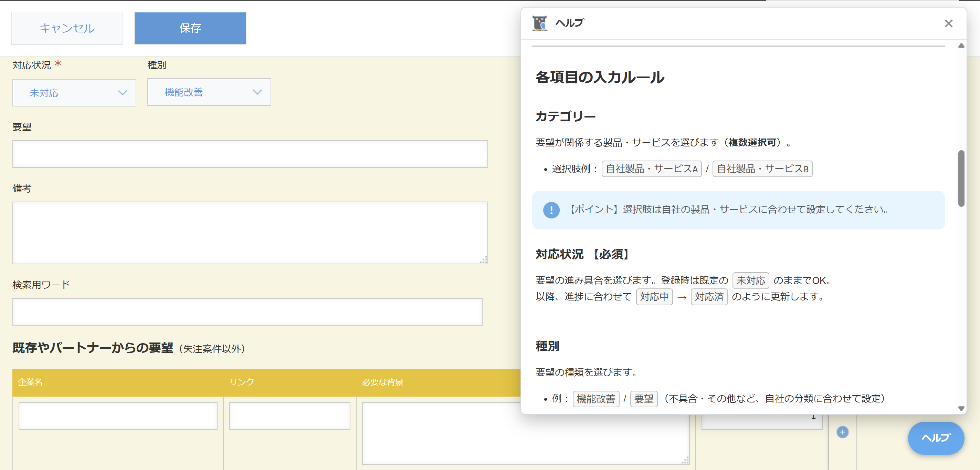Click the カテゴリー heading in help
The height and width of the screenshot is (470, 980).
(x=565, y=116)
